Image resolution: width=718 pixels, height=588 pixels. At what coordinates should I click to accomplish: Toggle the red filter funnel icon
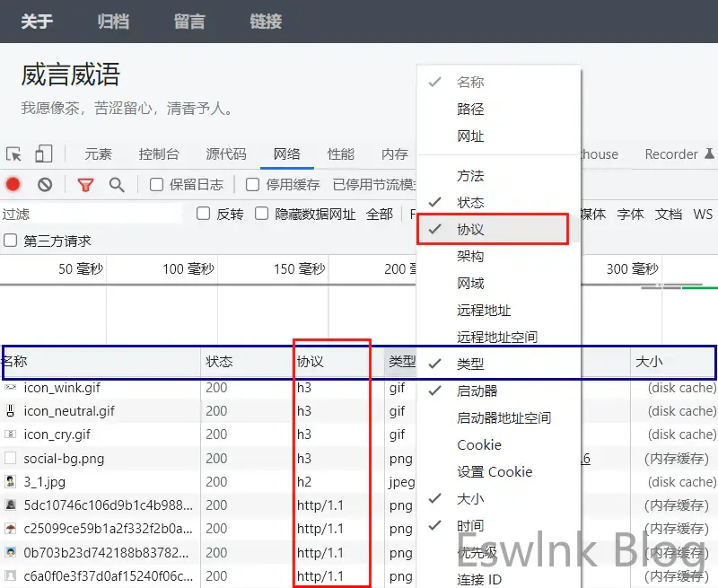[x=85, y=185]
